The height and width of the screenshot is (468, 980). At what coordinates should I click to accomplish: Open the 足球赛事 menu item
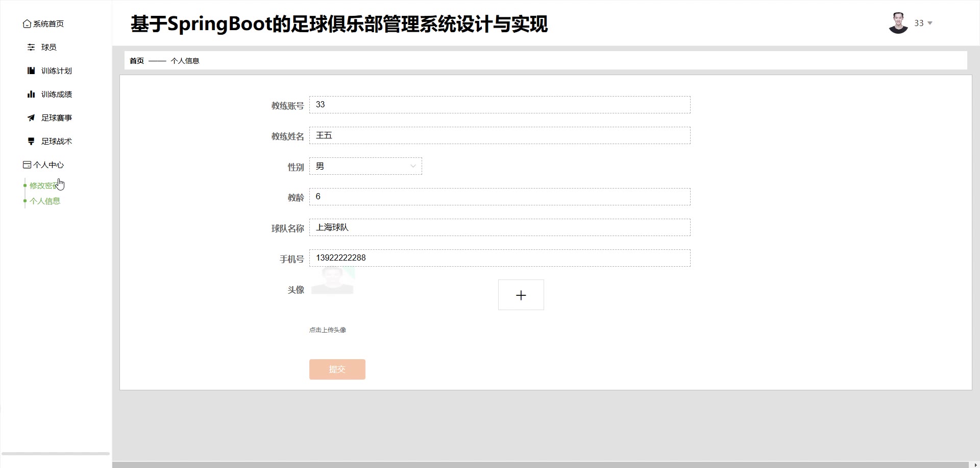[57, 118]
